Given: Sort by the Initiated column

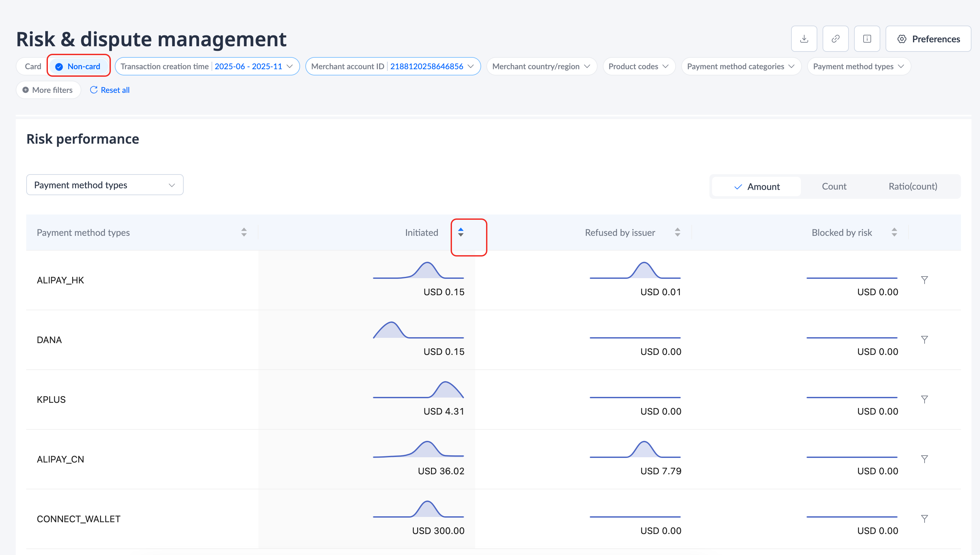Looking at the screenshot, I should 461,232.
